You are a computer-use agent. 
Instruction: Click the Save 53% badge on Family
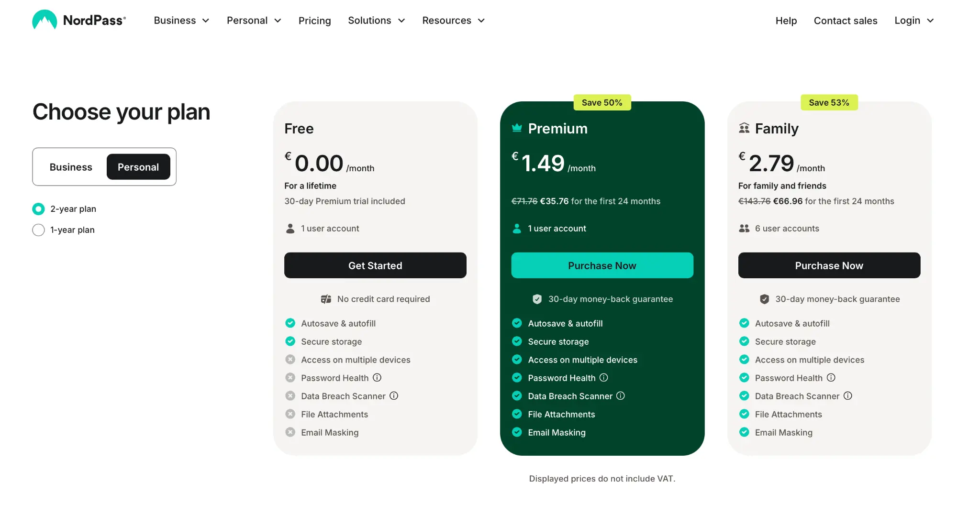pos(829,102)
